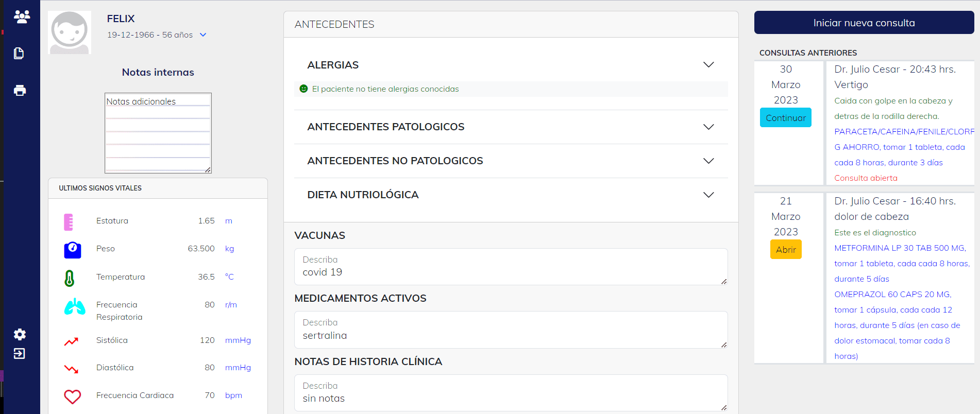Click the logout icon in sidebar
This screenshot has width=980, height=414.
click(x=19, y=354)
